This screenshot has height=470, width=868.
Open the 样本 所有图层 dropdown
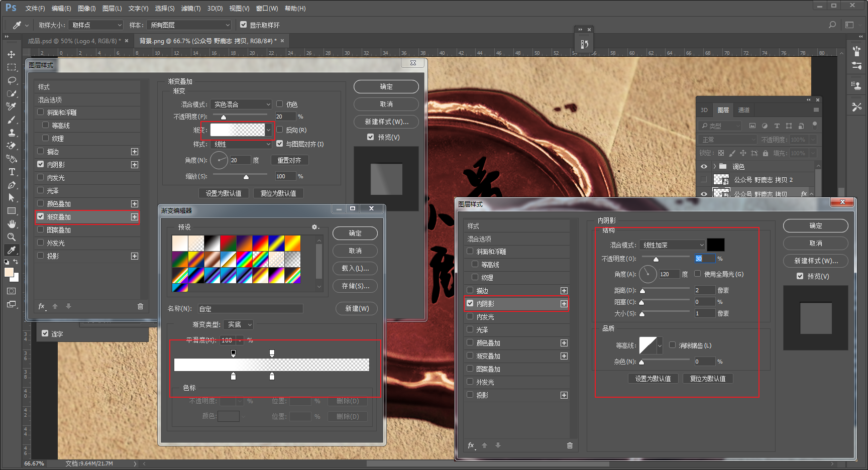189,25
